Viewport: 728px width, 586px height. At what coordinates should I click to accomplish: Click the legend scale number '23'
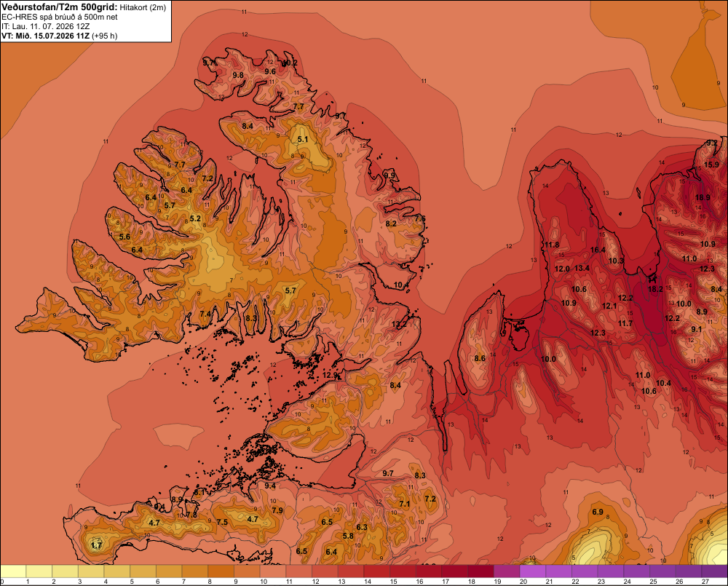(x=601, y=582)
